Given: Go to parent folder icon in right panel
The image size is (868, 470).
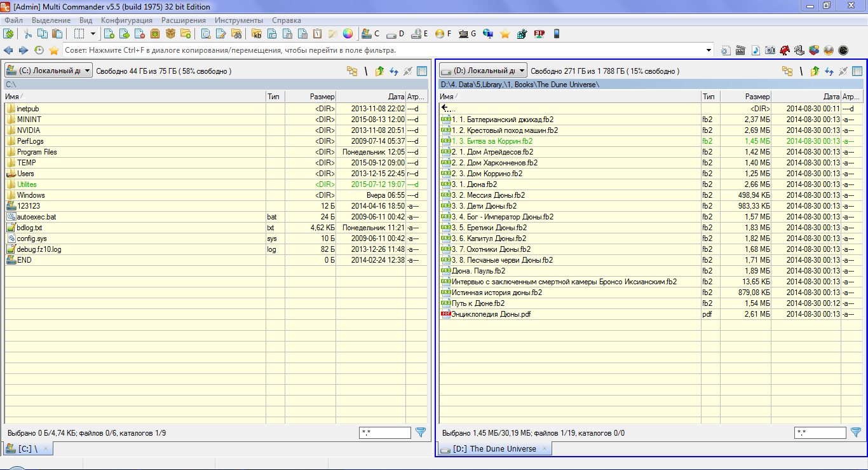Looking at the screenshot, I should [x=815, y=71].
